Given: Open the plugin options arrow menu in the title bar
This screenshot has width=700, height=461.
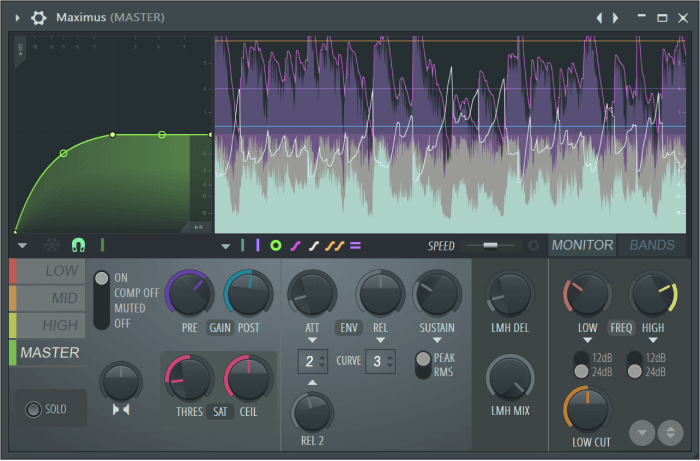Looking at the screenshot, I should click(x=17, y=18).
